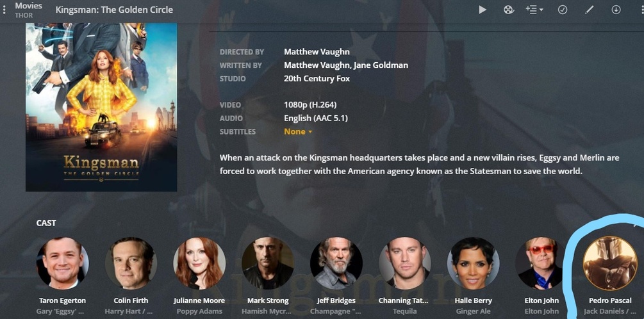This screenshot has height=319, width=644.
Task: Expand the Subtitles None dropdown
Action: (x=298, y=132)
